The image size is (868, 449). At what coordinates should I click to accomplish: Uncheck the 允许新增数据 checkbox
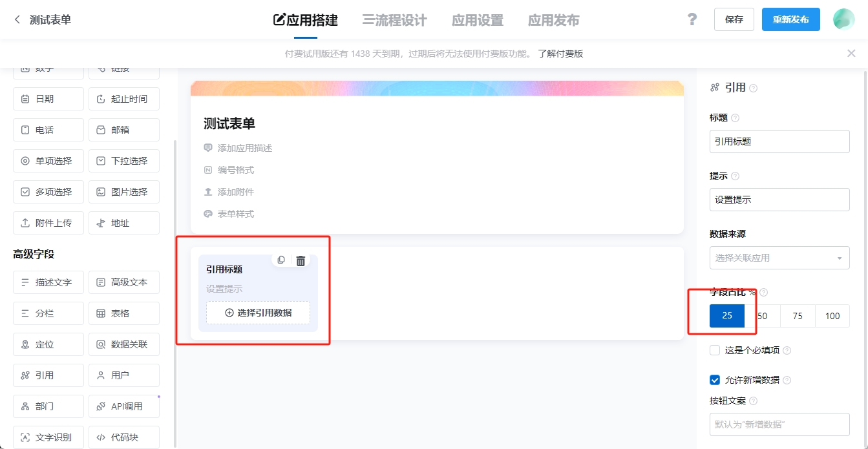pos(715,380)
